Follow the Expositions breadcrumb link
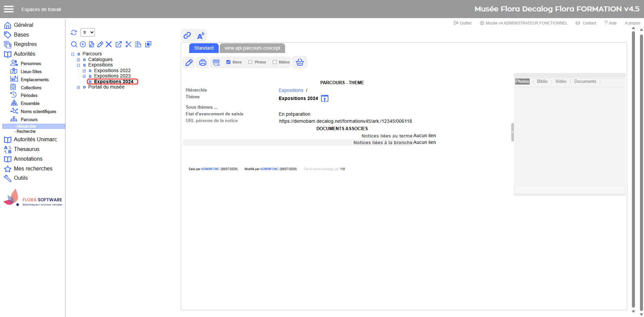The image size is (644, 317). 291,90
